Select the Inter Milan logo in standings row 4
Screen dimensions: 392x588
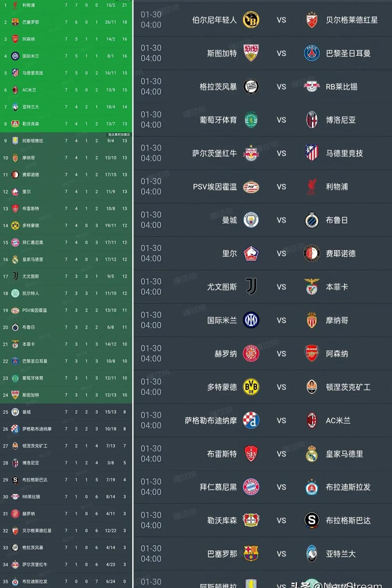(15, 56)
